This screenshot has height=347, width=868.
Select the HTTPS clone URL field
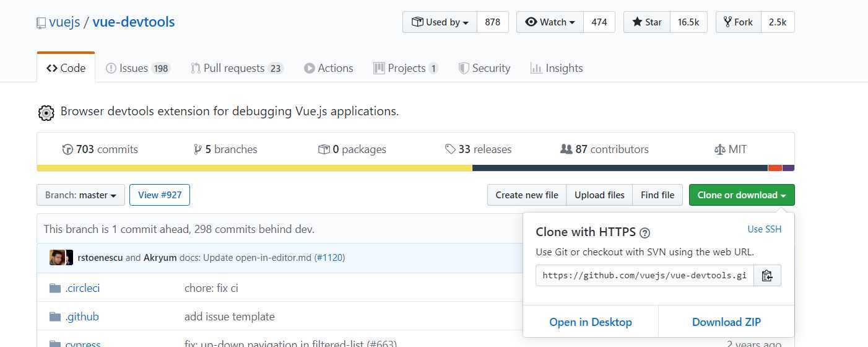(x=644, y=276)
